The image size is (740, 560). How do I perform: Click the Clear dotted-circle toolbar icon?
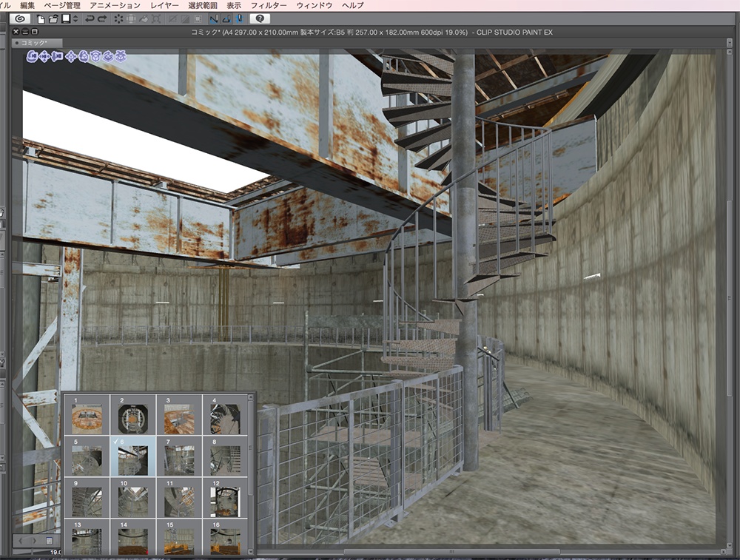(118, 19)
